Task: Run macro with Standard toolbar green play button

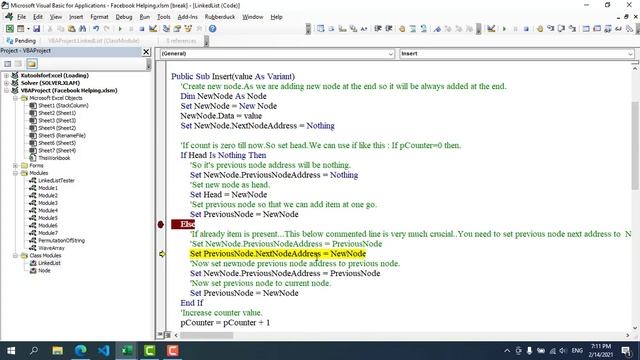Action: 120,29
